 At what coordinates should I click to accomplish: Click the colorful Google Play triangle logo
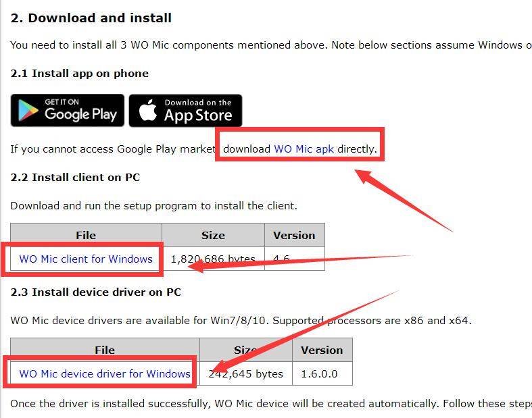(28, 111)
